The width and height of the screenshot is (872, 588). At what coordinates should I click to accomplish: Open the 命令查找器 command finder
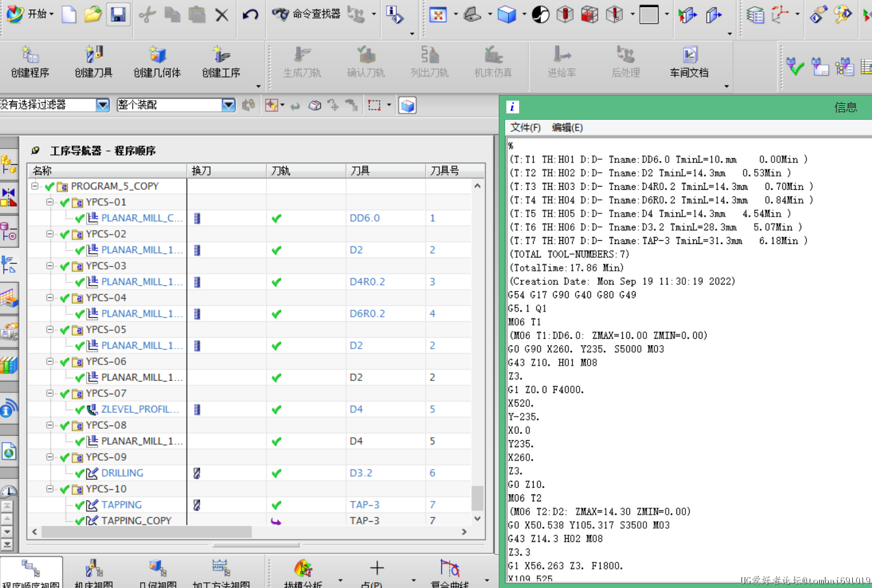pos(306,14)
